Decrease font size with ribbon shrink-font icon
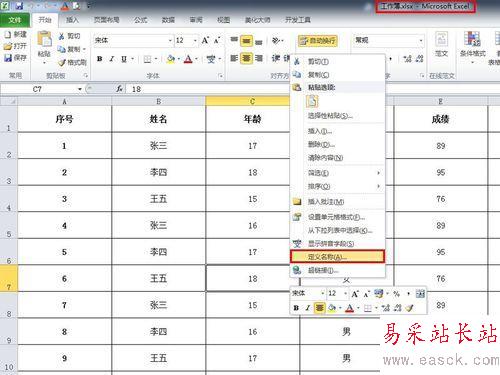 point(217,40)
